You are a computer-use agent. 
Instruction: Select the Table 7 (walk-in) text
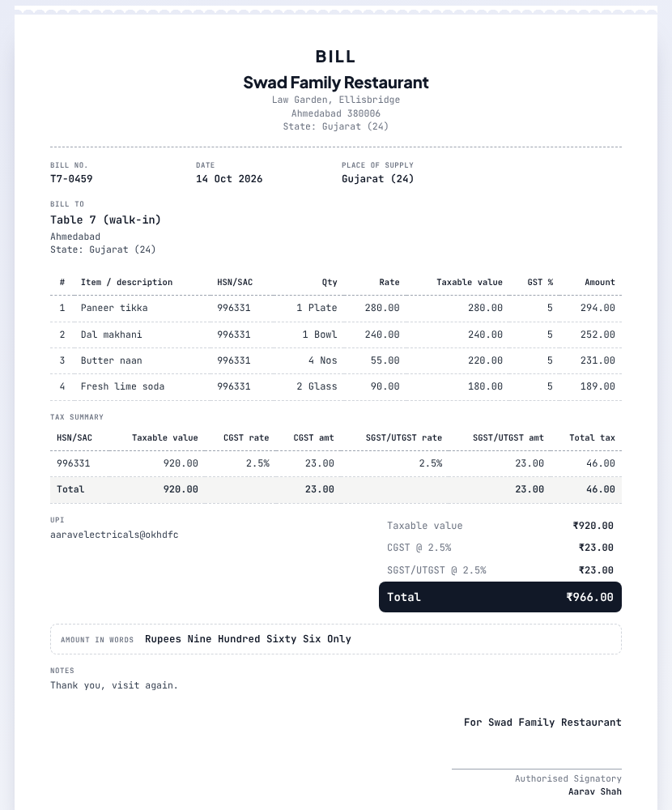tap(105, 220)
